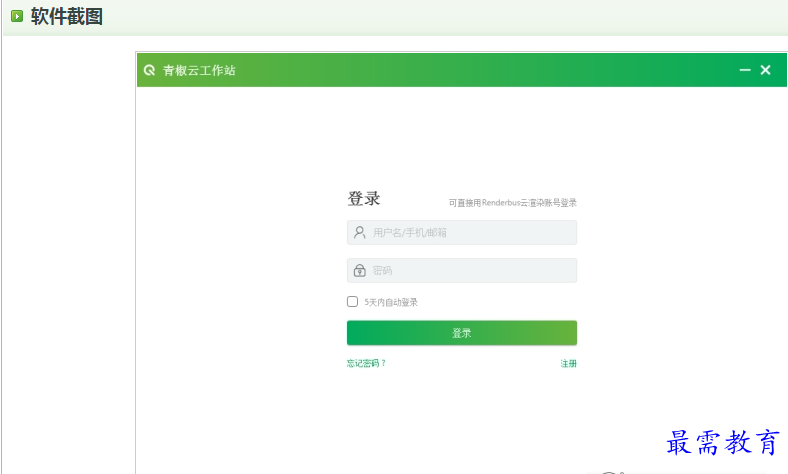Viewport: 788px width, 474px height.
Task: Focus the 密码 password field
Action: point(462,270)
